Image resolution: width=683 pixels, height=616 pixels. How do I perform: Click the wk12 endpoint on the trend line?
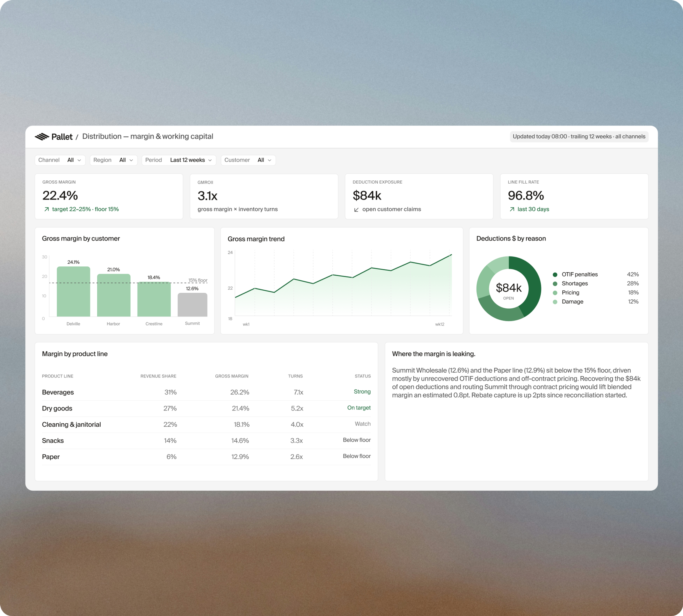pos(451,255)
